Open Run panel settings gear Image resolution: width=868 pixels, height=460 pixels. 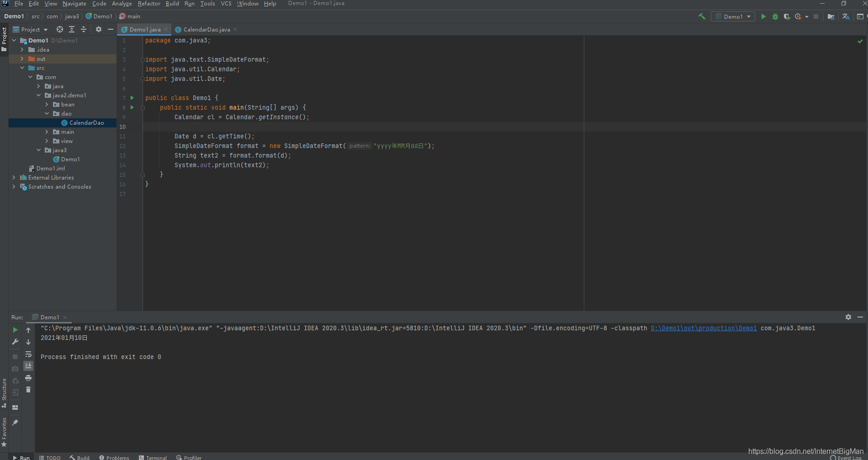pos(848,317)
